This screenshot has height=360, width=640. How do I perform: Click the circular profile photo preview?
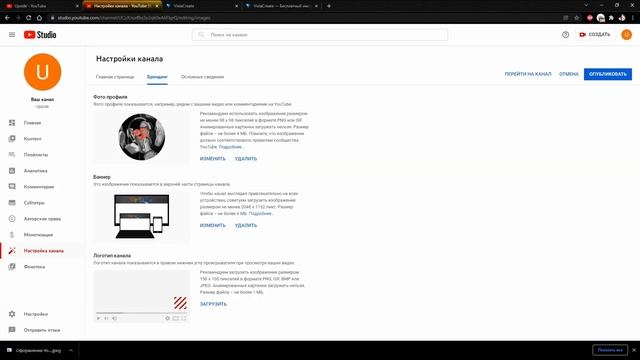tap(142, 137)
